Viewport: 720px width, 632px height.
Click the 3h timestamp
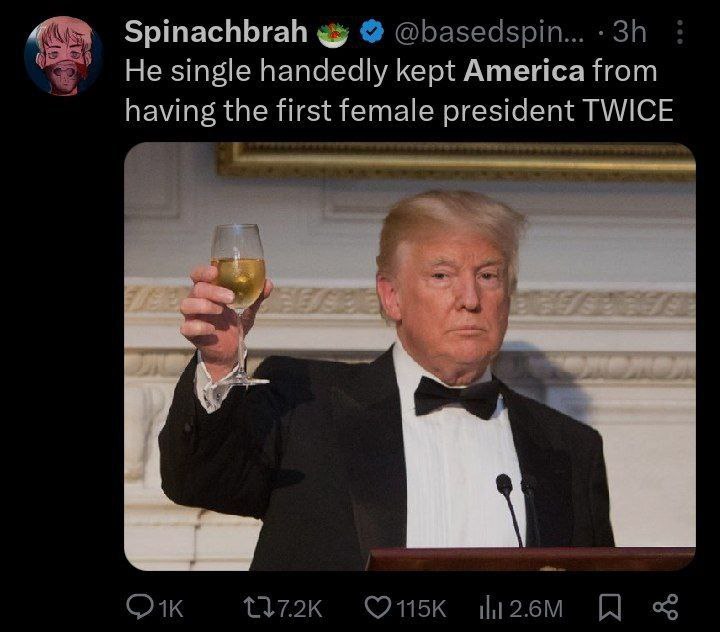630,32
